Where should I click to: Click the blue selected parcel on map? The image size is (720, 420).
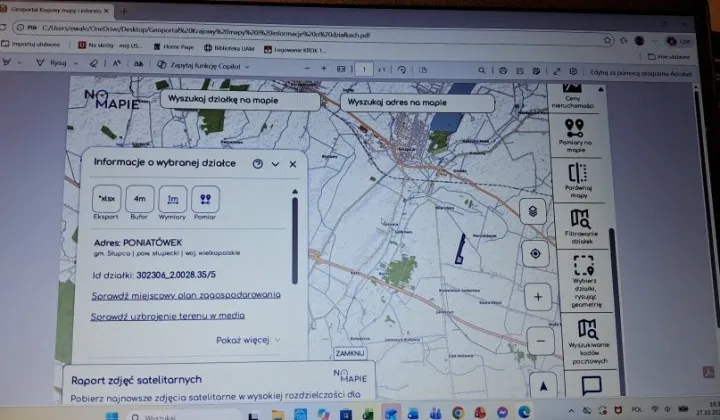pyautogui.click(x=460, y=249)
